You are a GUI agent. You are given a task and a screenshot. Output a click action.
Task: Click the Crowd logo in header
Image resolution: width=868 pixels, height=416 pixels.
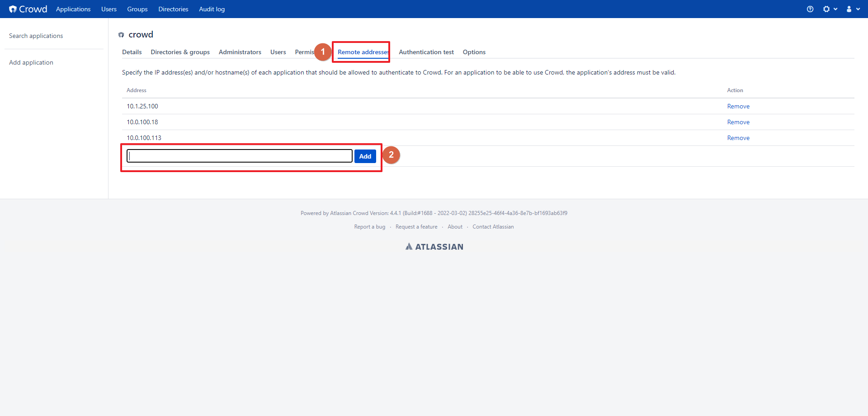click(28, 9)
